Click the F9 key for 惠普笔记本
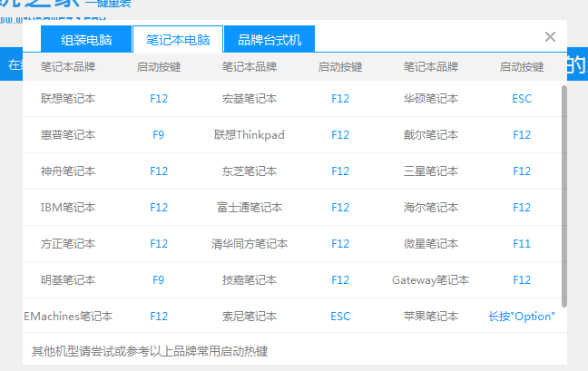Screen dimensions: 588x371 [159, 135]
